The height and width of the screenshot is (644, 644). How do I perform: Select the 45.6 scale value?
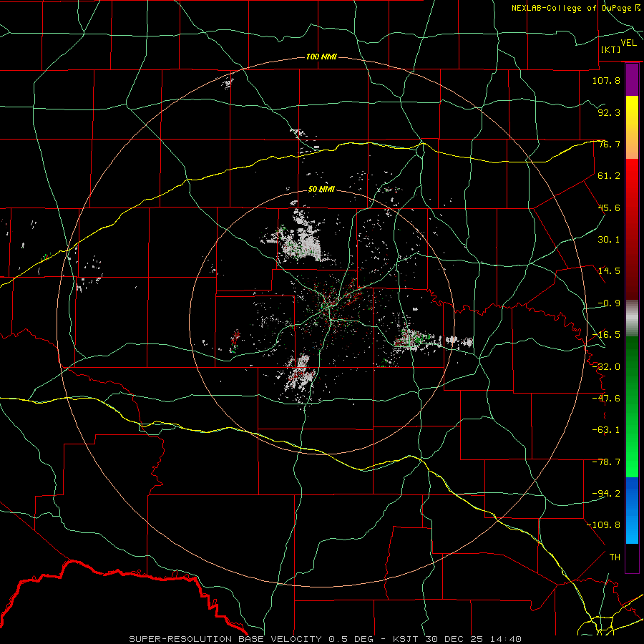tap(609, 208)
